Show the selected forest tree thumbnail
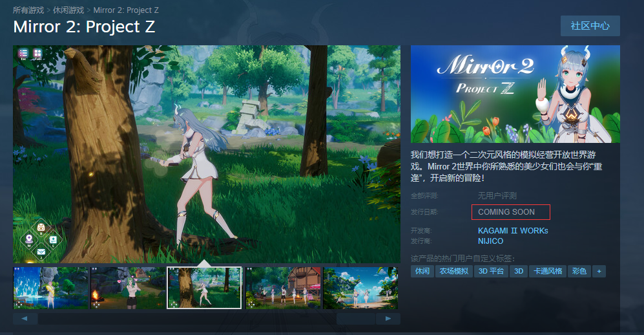The image size is (644, 335). (204, 288)
